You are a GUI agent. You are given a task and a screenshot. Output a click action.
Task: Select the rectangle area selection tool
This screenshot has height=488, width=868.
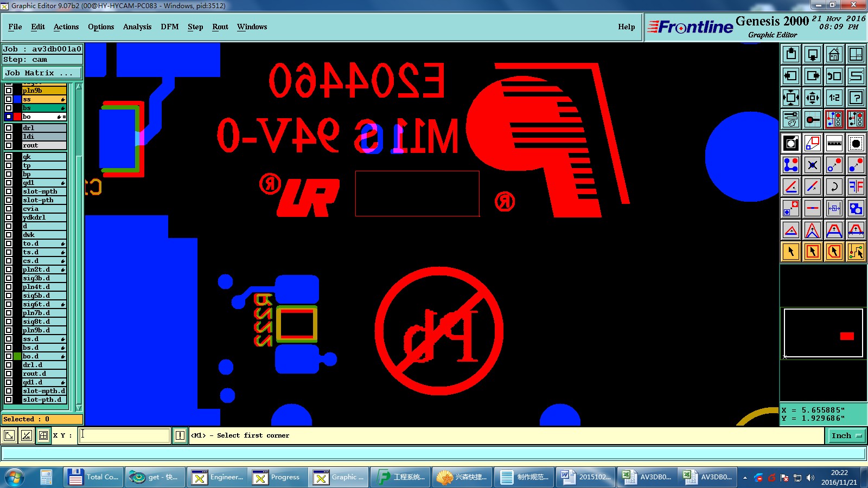[x=813, y=252]
